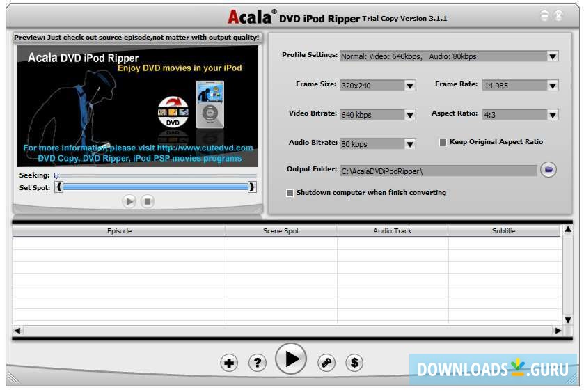The width and height of the screenshot is (584, 392).
Task: Click list scroll left arrow
Action: (x=17, y=331)
